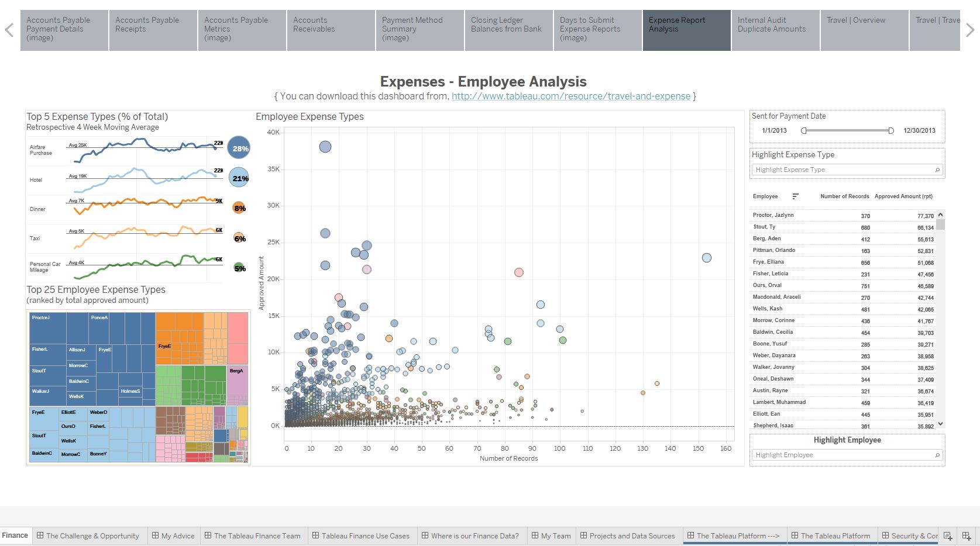Click the Airfare Purchase trend line label
Image resolution: width=980 pixels, height=546 pixels.
(41, 150)
